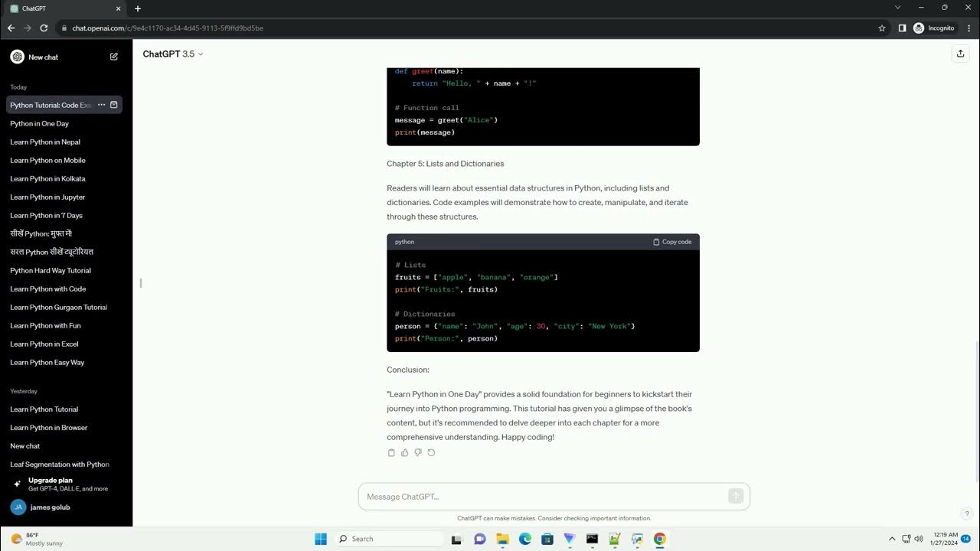Open options menu for Python Tutorial chat
The height and width of the screenshot is (551, 980).
[x=101, y=105]
